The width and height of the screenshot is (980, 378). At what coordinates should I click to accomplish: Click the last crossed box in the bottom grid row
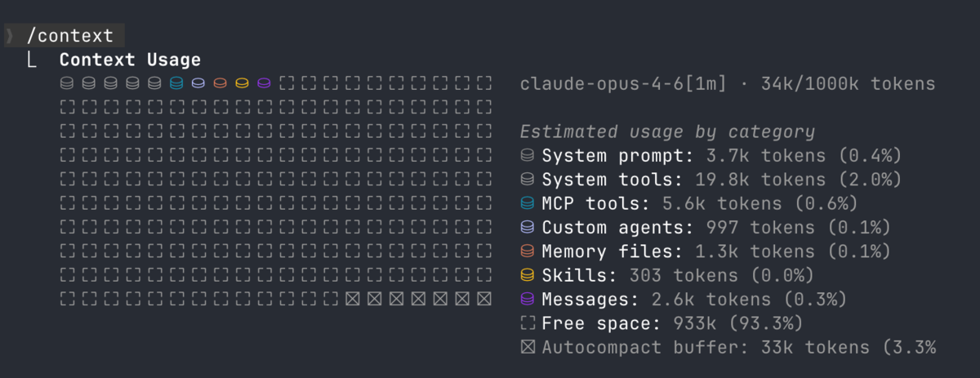tap(484, 300)
